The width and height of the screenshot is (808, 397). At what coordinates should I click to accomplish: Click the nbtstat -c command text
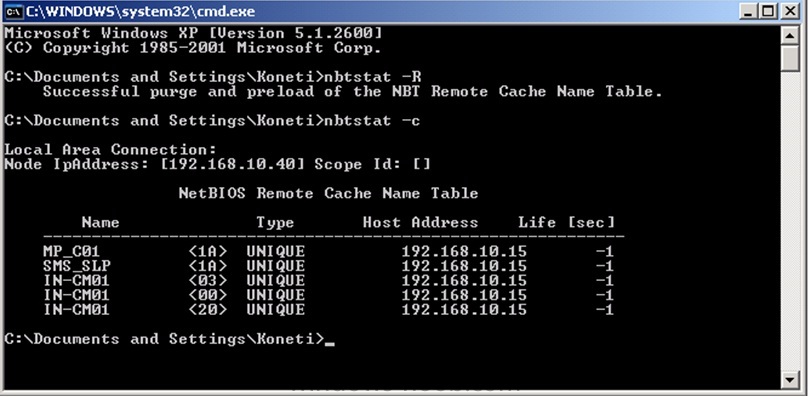coord(371,121)
